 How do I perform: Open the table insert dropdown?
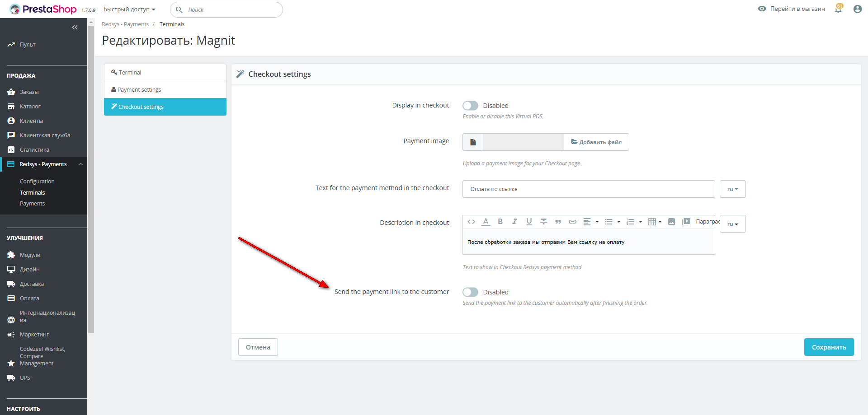click(x=655, y=222)
